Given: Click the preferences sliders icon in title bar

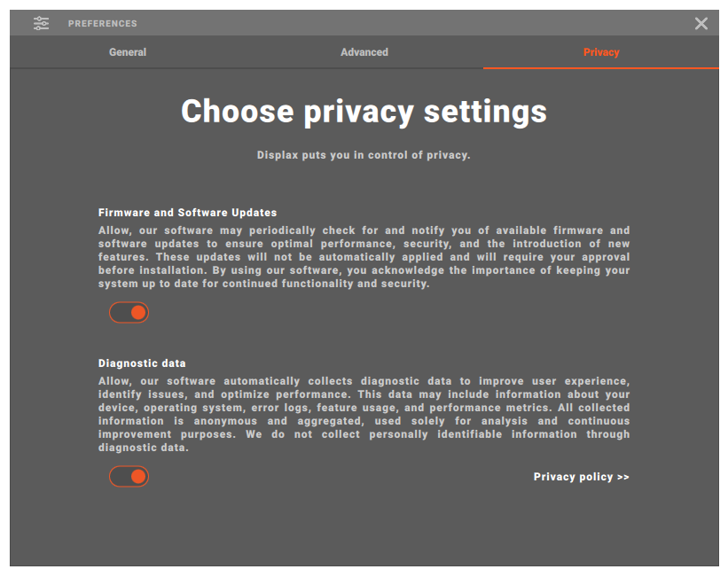Looking at the screenshot, I should [x=42, y=23].
